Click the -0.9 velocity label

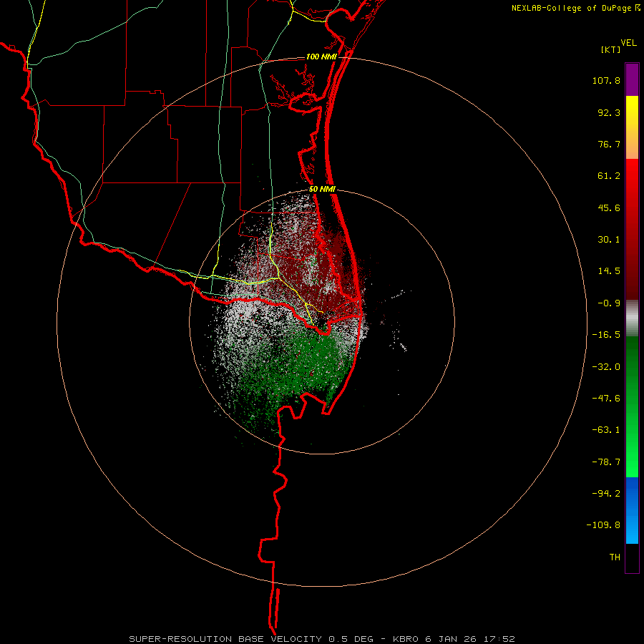(609, 303)
